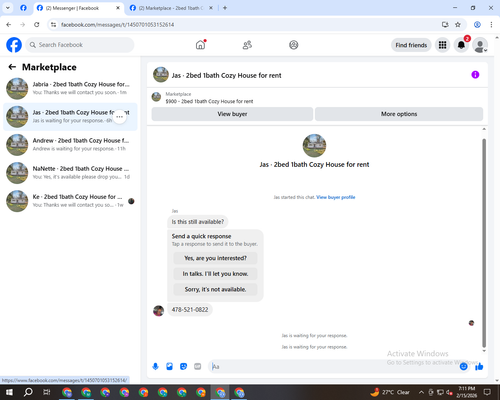Click the browser back arrow
500x400 pixels.
pos(9,24)
